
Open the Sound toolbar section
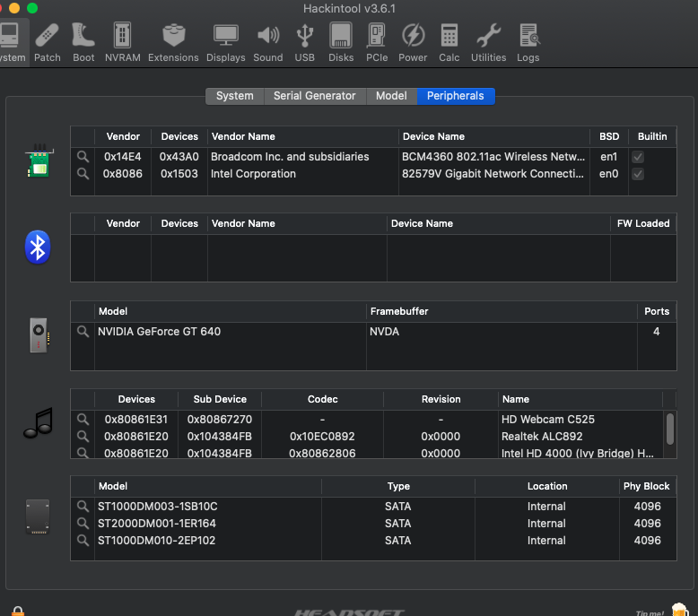[268, 43]
